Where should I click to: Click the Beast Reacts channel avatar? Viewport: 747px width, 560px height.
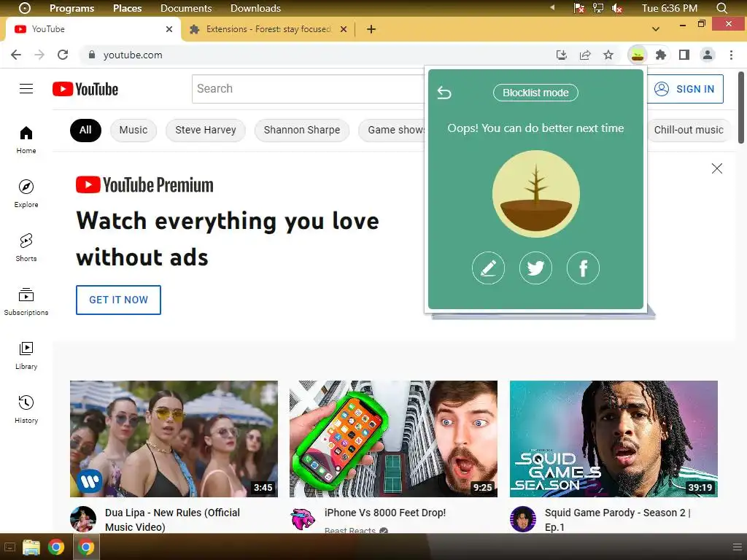coord(303,519)
